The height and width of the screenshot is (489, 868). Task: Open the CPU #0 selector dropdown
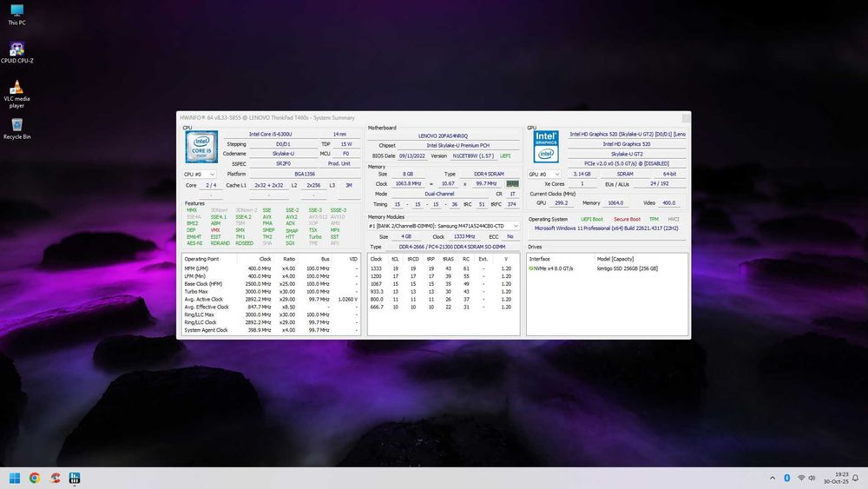point(200,175)
